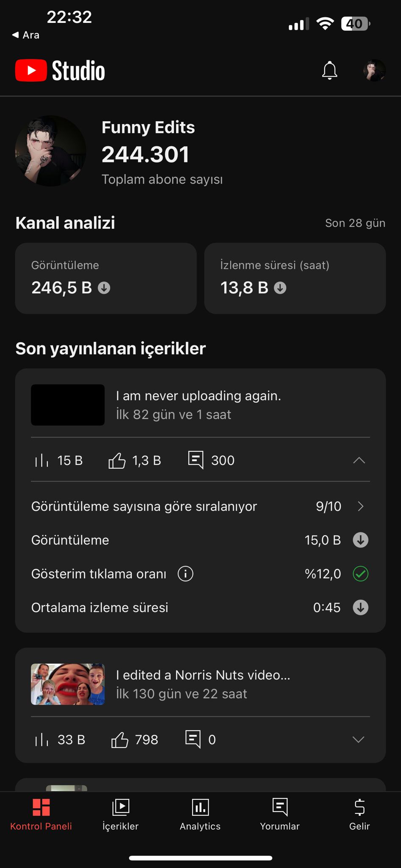Tap the info icon beside Gösterim tıklama oranı
This screenshot has width=401, height=868.
coord(185,574)
